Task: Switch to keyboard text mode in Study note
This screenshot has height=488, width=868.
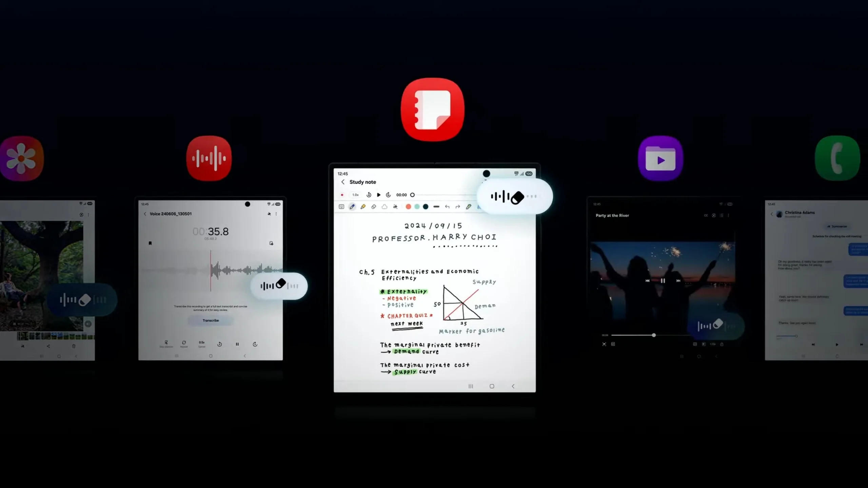Action: point(341,207)
